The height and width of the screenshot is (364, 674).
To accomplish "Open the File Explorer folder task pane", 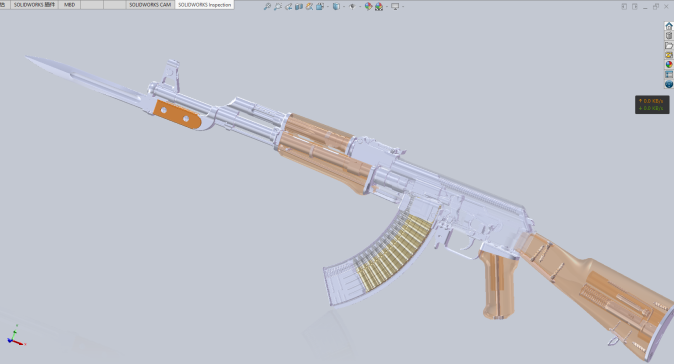I will 669,46.
